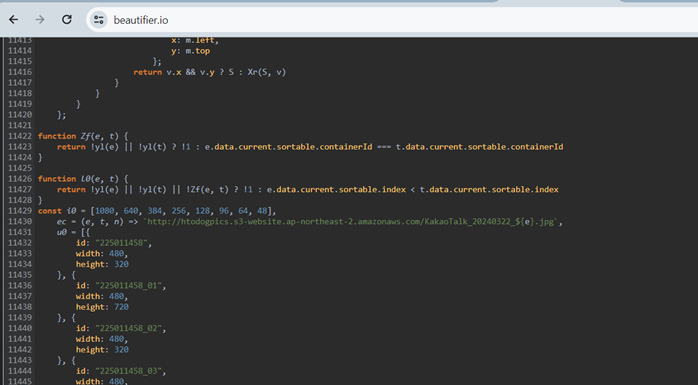698x385 pixels.
Task: Reload the beautifier.io page
Action: (x=67, y=20)
